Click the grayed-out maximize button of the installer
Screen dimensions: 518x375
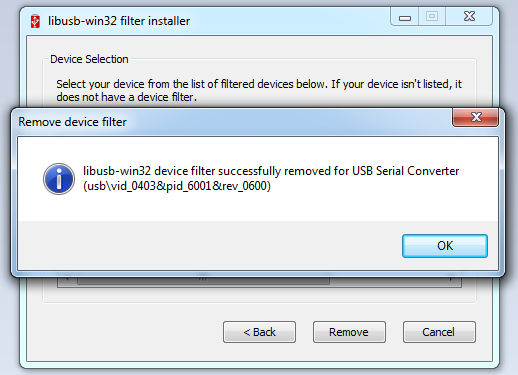point(432,17)
